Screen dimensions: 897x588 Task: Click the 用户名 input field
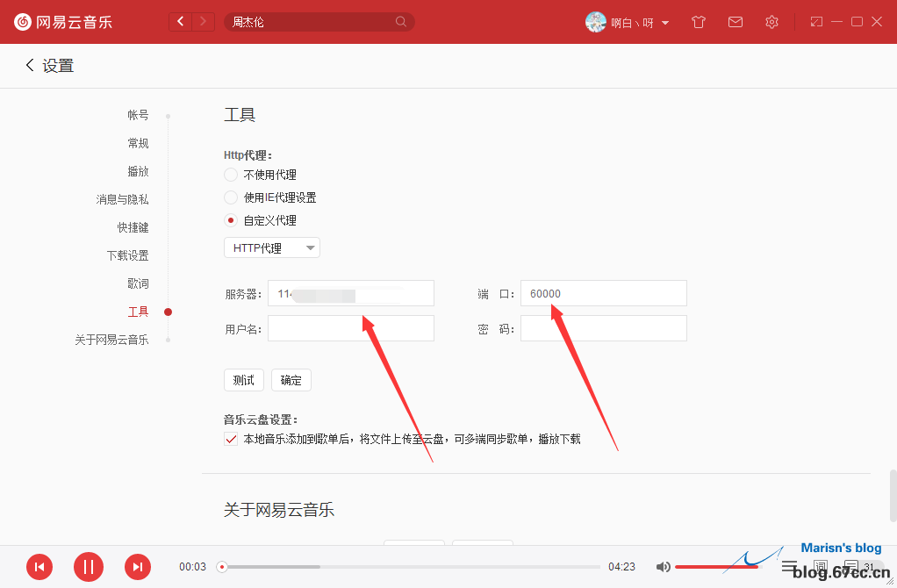click(351, 328)
